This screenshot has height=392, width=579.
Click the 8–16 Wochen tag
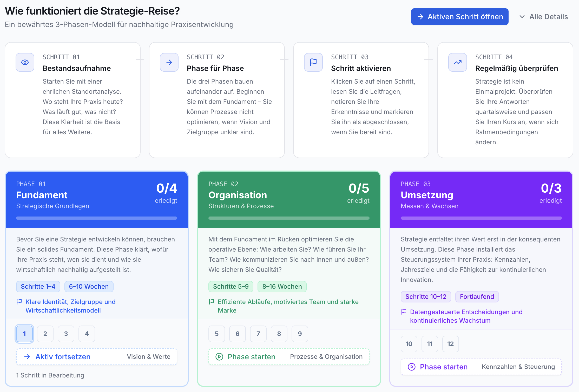pyautogui.click(x=282, y=287)
